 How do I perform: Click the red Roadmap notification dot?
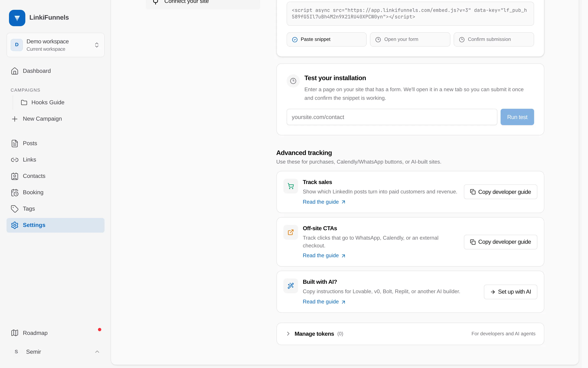tap(100, 330)
